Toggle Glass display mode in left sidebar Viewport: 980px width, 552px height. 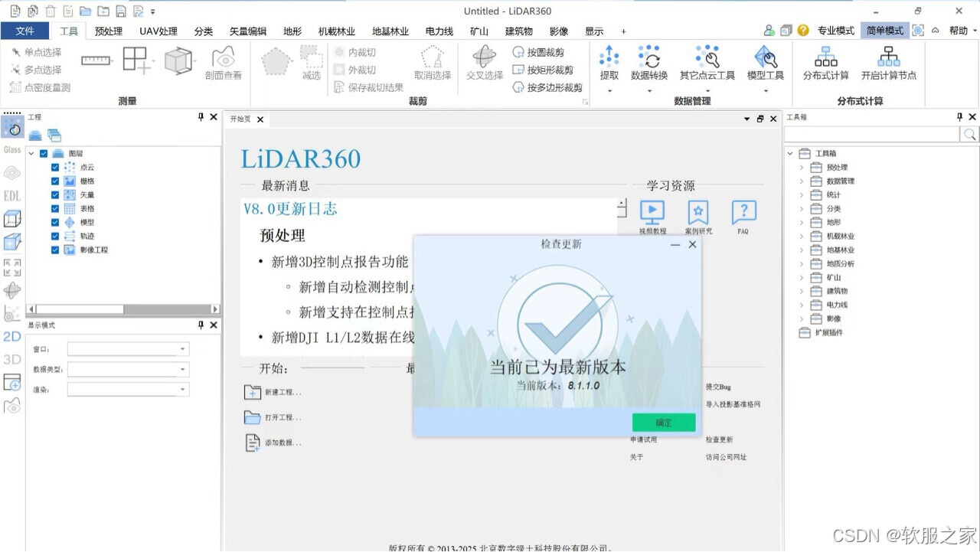coord(12,150)
